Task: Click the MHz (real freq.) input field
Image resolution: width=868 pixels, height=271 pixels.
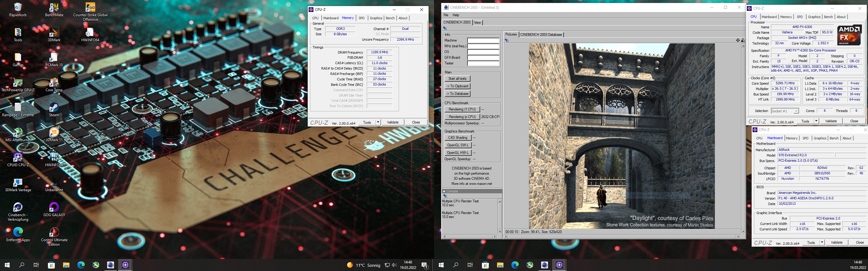Action: [483, 46]
